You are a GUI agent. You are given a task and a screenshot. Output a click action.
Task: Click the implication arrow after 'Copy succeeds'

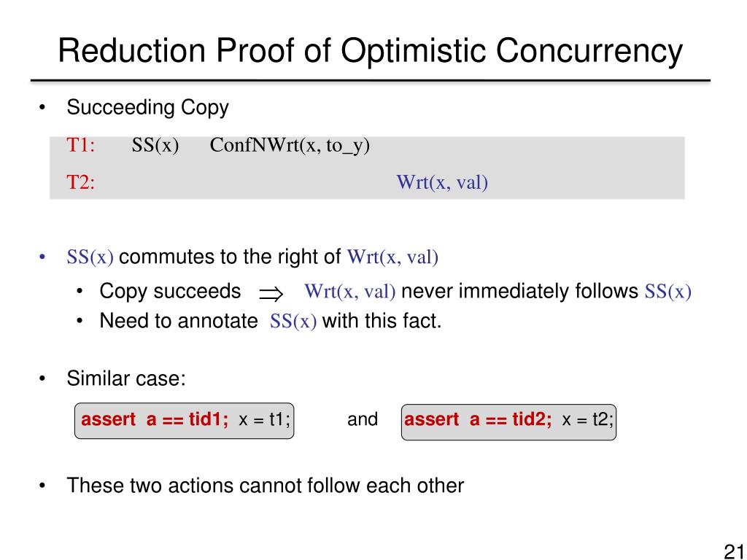(271, 293)
